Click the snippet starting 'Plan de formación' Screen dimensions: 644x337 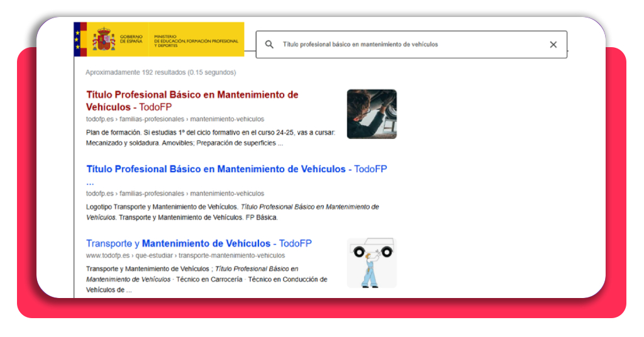click(x=210, y=138)
